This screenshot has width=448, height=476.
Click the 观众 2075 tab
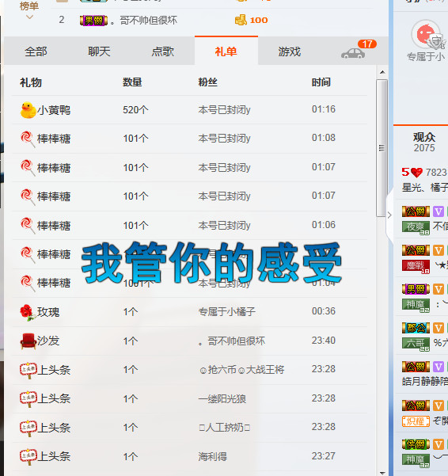(424, 142)
